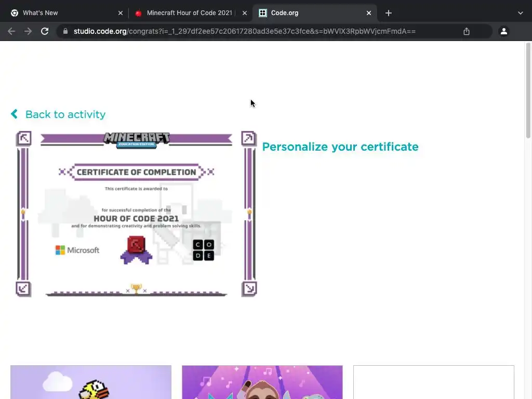
Task: Close the Minecraft Hour of Code tab
Action: 245,13
